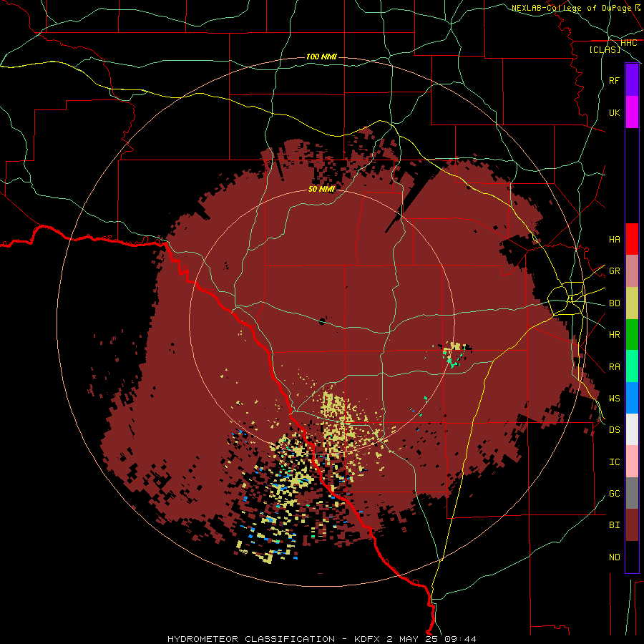Click the 'HHC' product label
644x644 pixels.
628,43
